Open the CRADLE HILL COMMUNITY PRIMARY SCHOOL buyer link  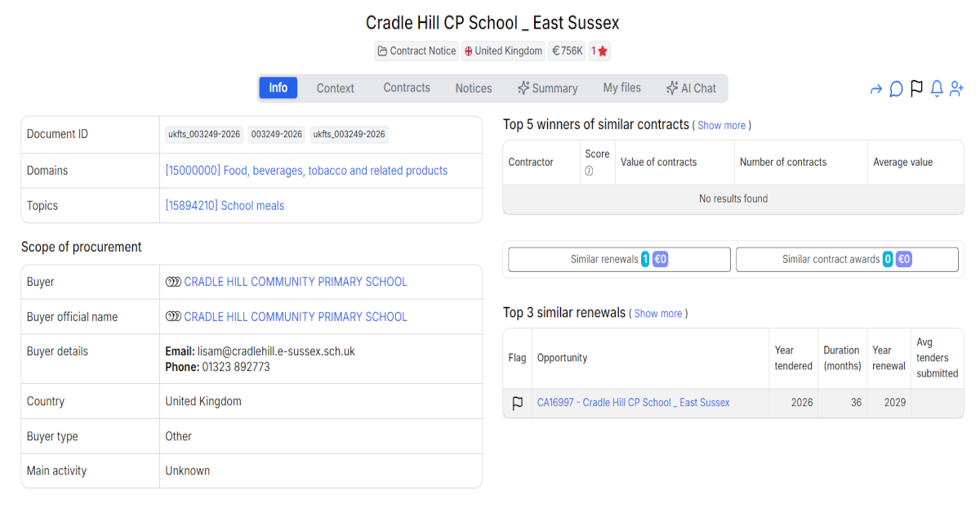point(296,281)
